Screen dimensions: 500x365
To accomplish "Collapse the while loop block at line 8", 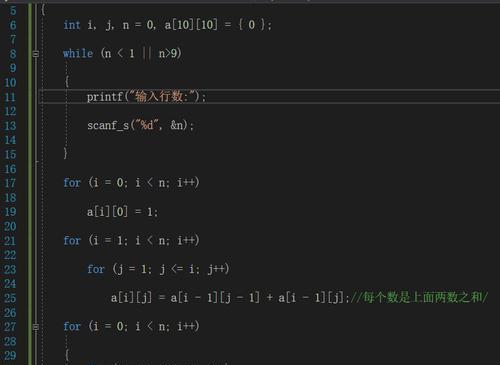I will click(x=36, y=54).
